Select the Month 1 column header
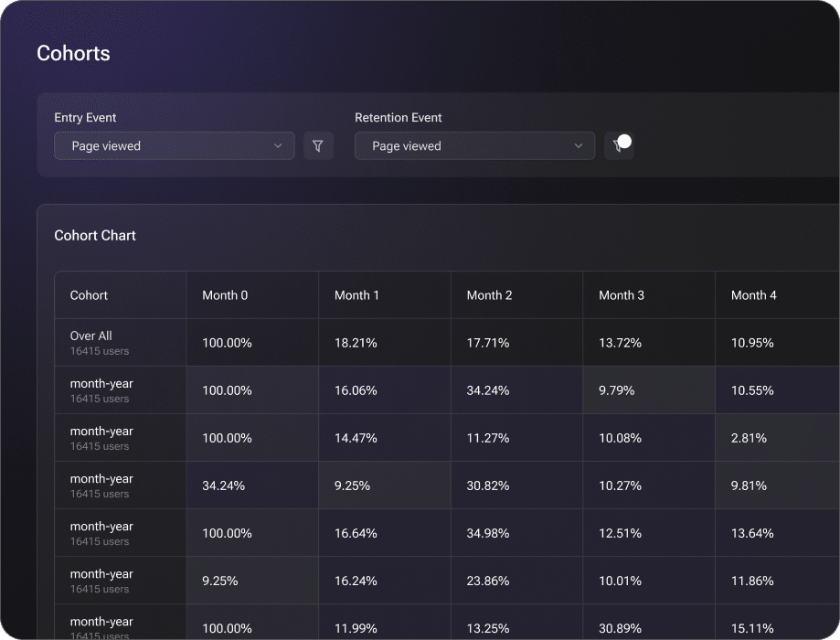 [x=356, y=295]
